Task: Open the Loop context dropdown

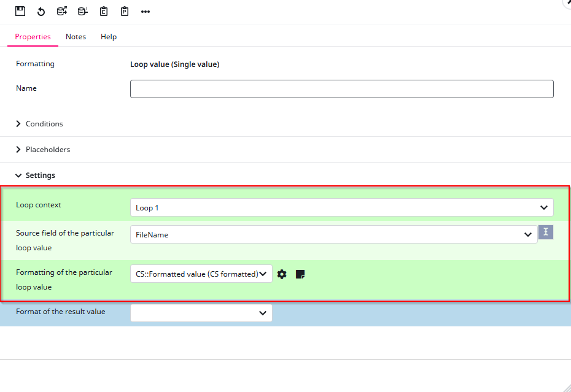Action: [x=341, y=207]
